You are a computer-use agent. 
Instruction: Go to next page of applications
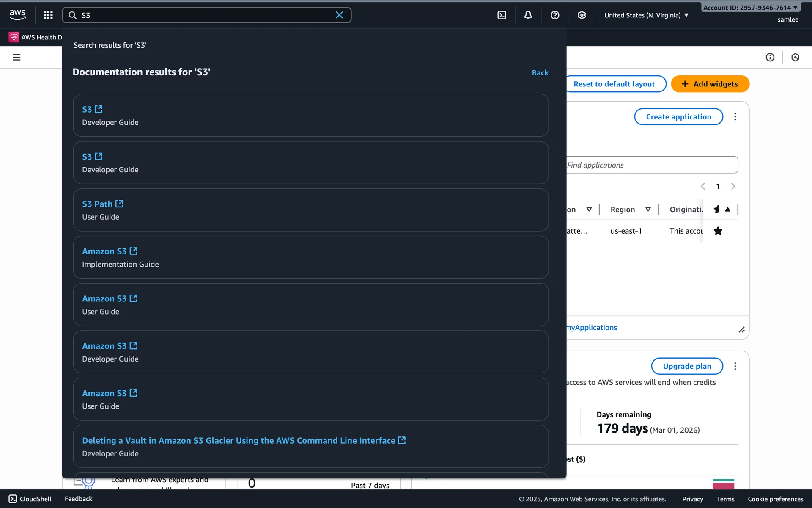click(733, 186)
